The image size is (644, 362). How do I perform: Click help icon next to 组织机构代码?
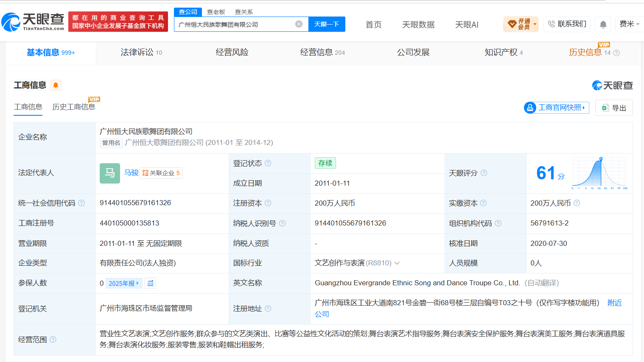[x=498, y=223]
